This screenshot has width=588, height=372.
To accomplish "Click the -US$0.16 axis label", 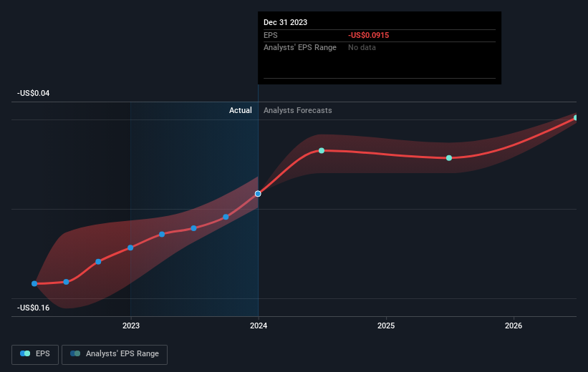I will click(x=34, y=308).
